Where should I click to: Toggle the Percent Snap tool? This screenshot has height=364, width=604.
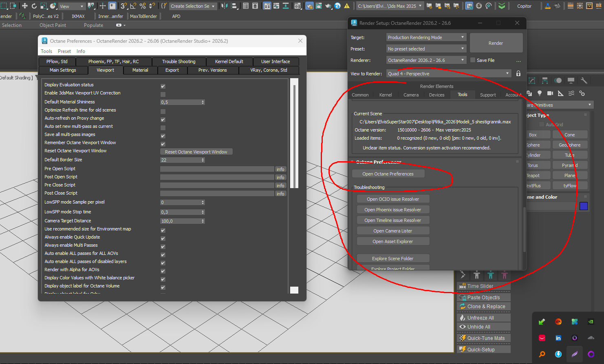click(x=143, y=6)
